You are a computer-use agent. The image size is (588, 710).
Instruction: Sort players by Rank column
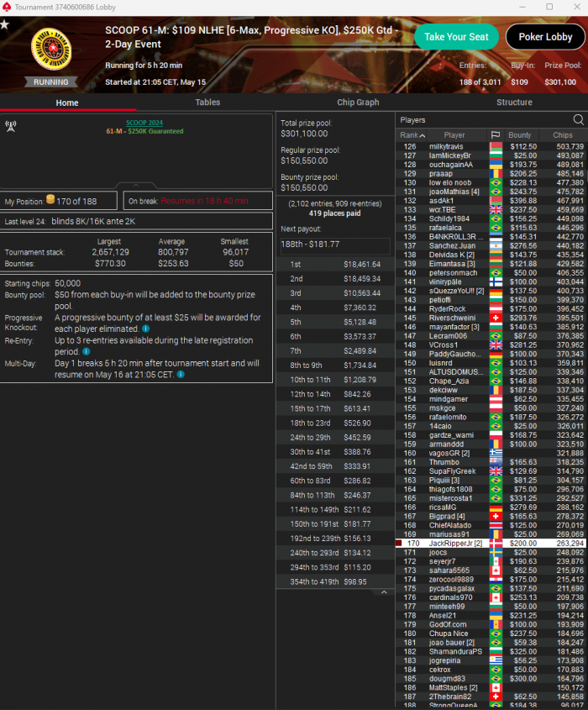click(412, 135)
